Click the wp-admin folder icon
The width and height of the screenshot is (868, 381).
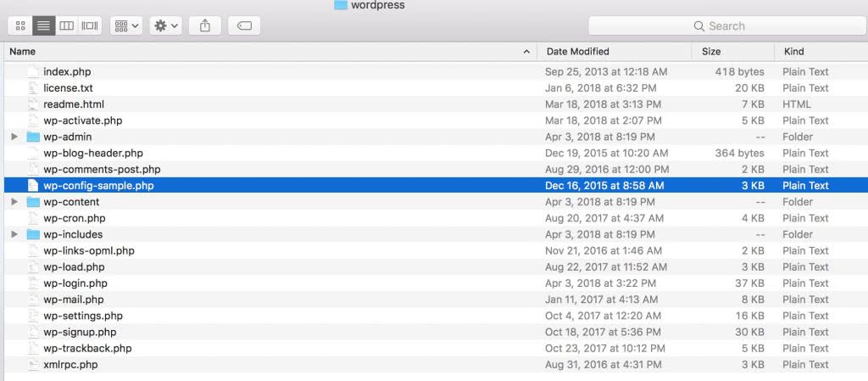[x=33, y=137]
